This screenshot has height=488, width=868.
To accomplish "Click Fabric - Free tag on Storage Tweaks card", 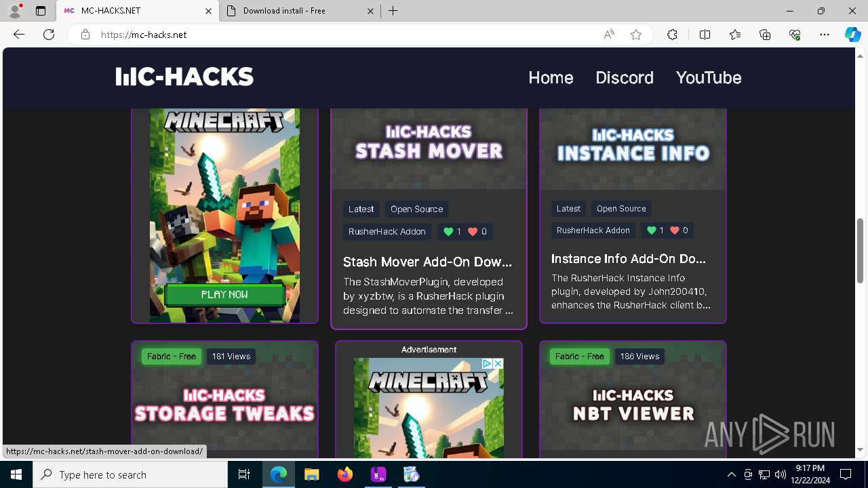I will click(172, 357).
